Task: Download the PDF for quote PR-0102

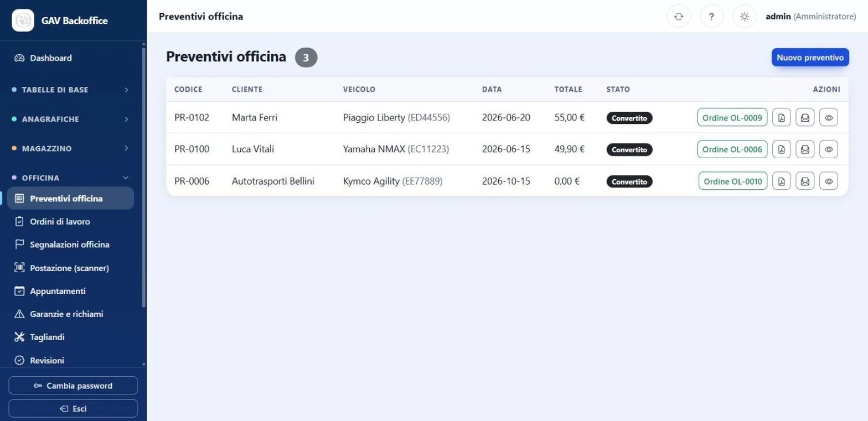Action: [x=781, y=117]
